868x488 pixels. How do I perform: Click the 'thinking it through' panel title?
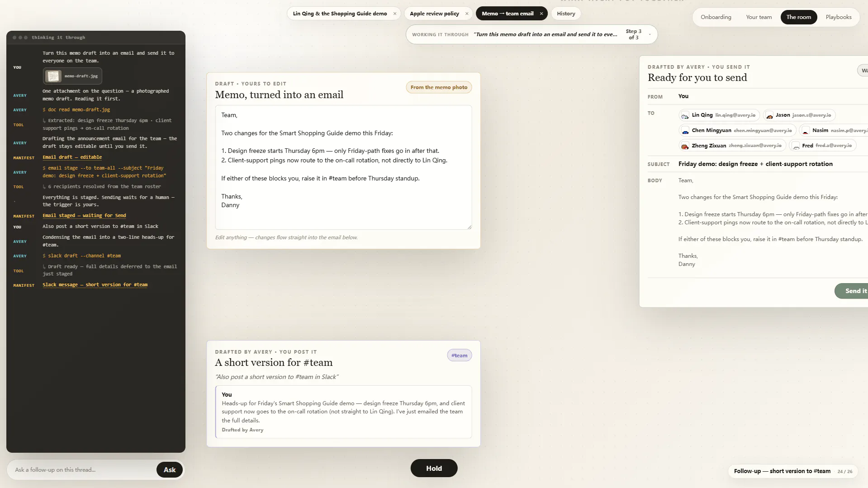[x=58, y=38]
